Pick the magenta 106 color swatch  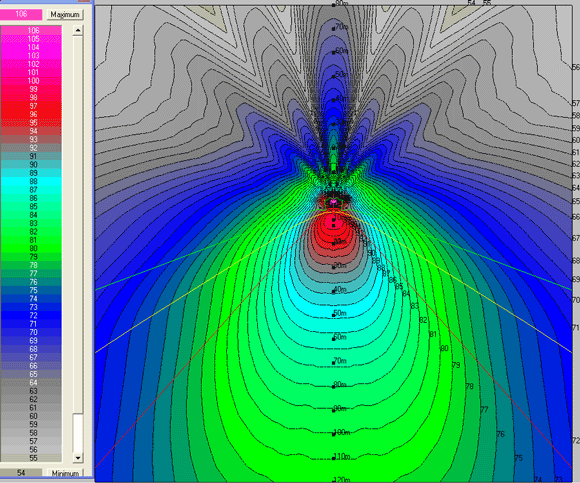tap(31, 30)
